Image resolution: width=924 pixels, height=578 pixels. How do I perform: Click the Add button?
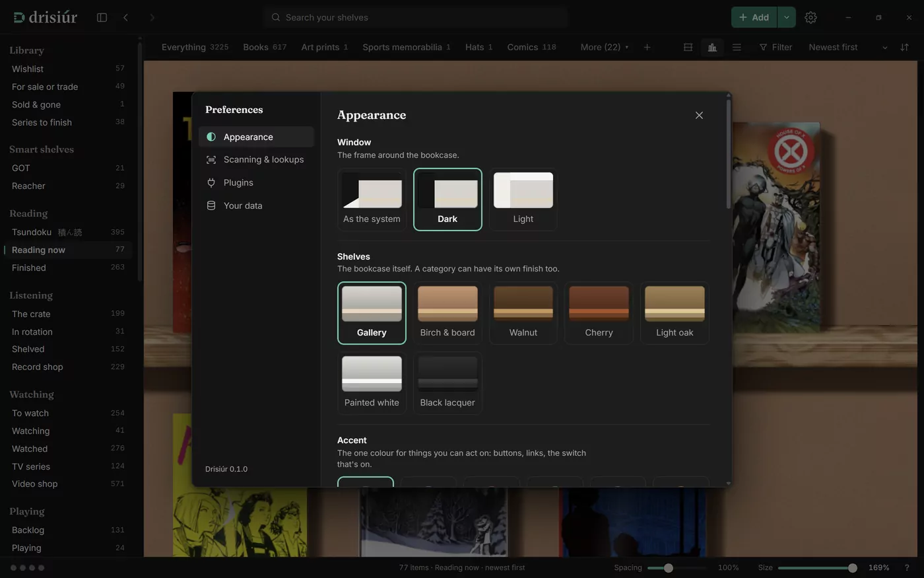point(754,17)
